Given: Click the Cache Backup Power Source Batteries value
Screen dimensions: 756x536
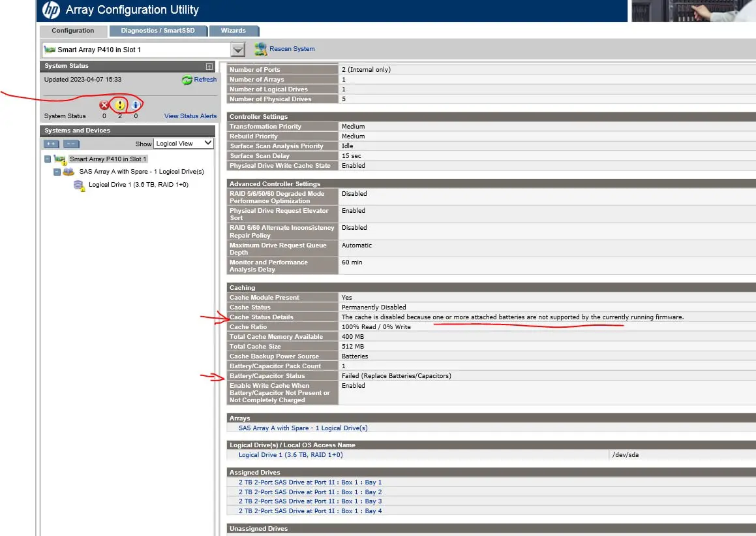Looking at the screenshot, I should point(355,356).
